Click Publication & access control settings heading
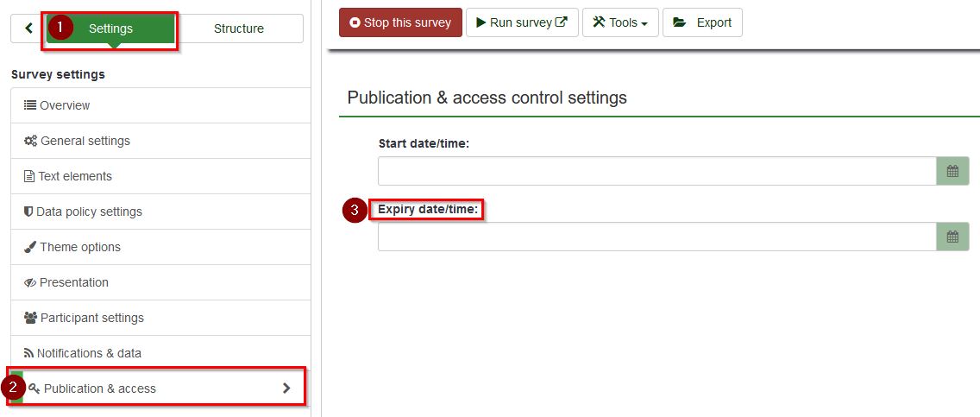 pos(487,98)
